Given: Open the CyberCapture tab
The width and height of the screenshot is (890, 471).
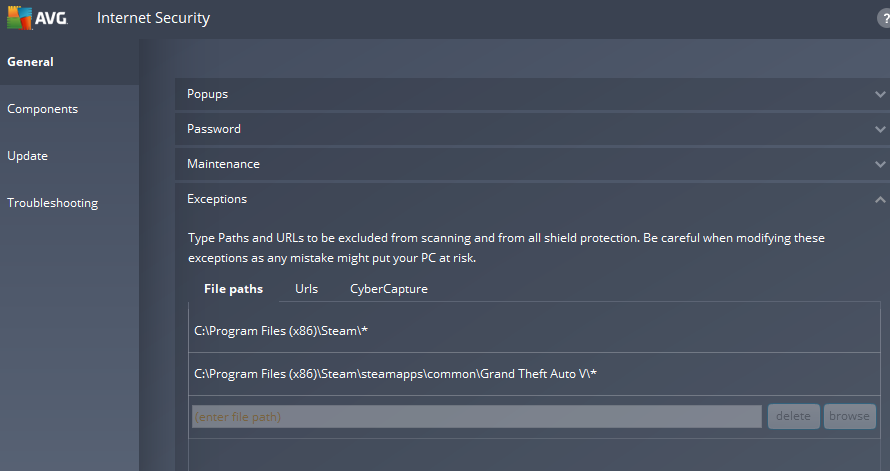Looking at the screenshot, I should 388,289.
